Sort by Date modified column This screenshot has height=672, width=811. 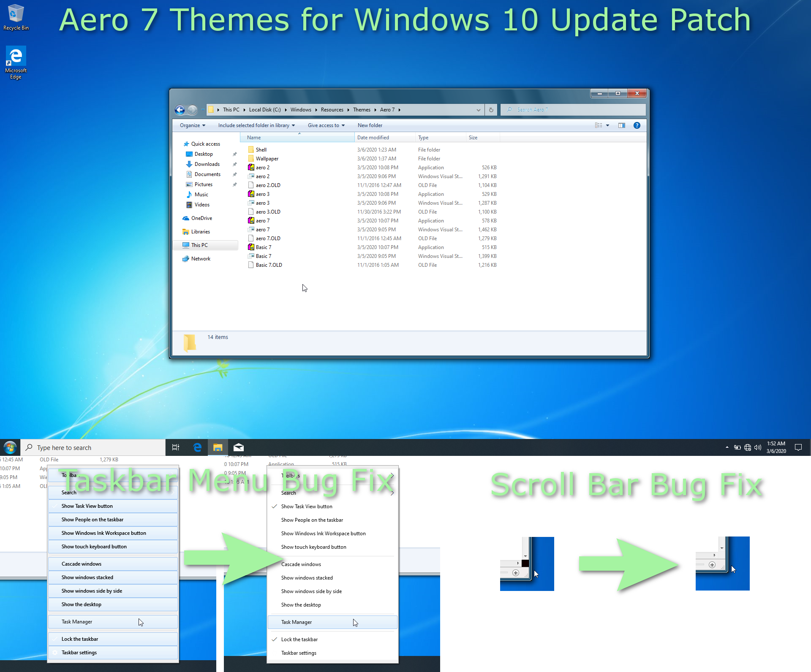tap(385, 138)
